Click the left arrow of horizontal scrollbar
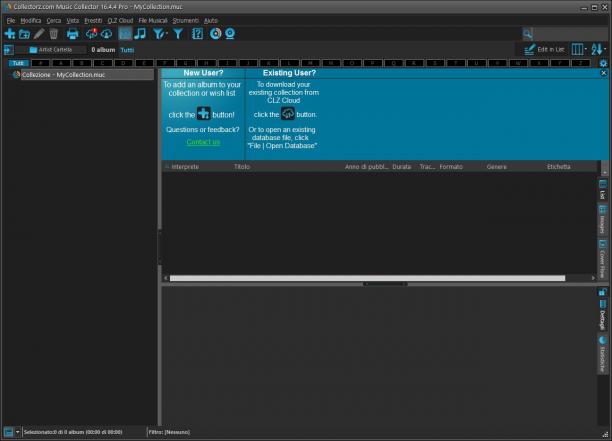The image size is (612, 441). click(166, 278)
